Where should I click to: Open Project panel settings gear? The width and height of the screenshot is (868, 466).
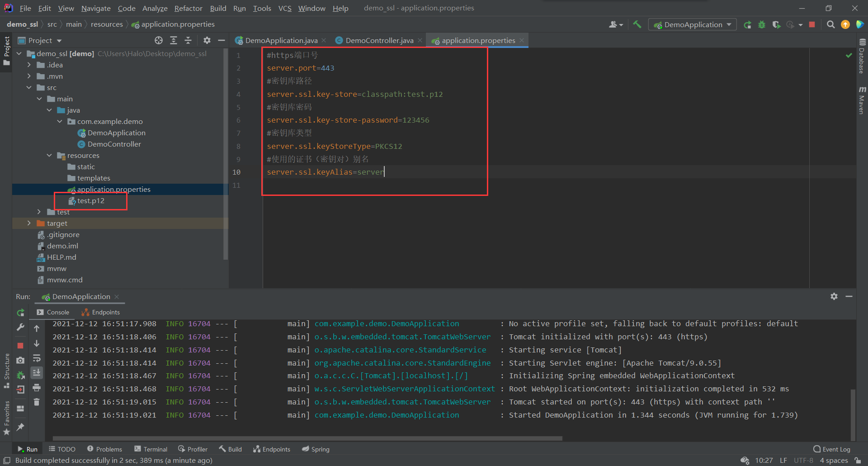click(207, 40)
